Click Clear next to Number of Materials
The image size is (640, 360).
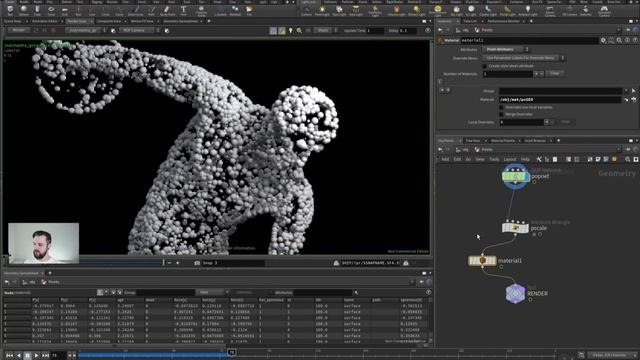click(554, 73)
